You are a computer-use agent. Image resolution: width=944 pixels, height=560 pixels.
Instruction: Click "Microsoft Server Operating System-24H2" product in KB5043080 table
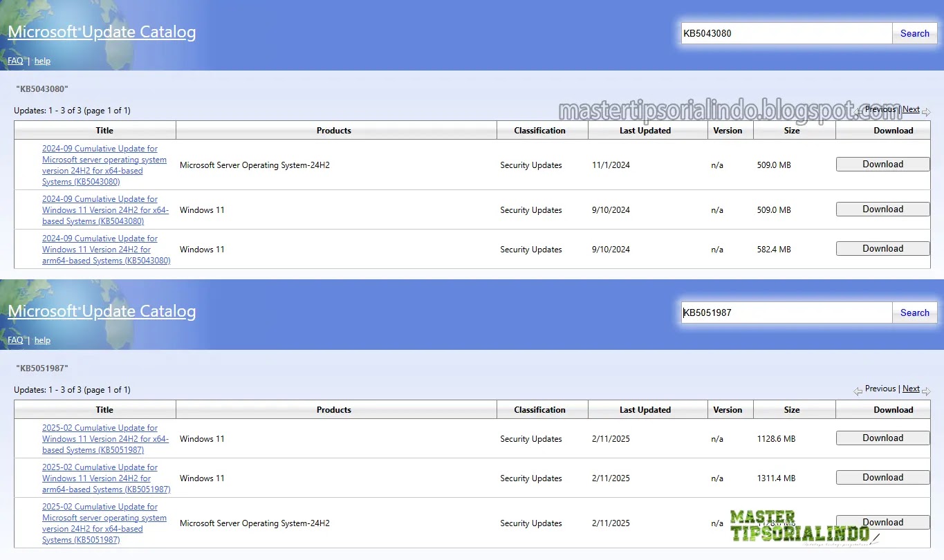tap(254, 165)
